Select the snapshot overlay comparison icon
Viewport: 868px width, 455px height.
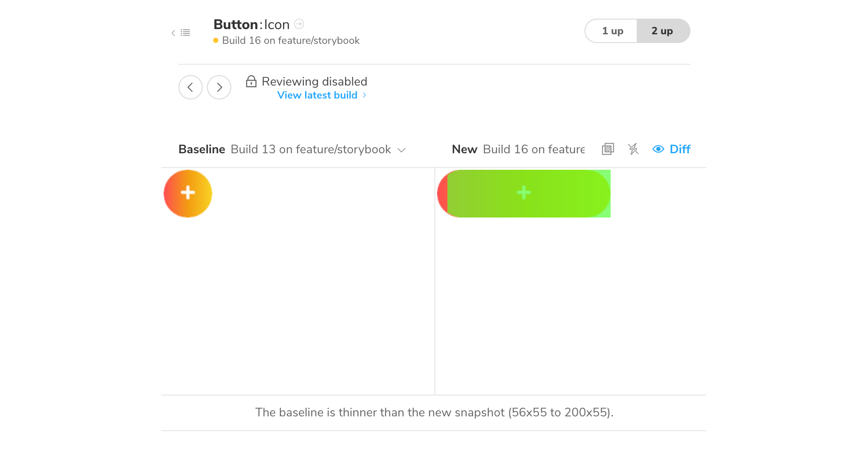pyautogui.click(x=608, y=149)
